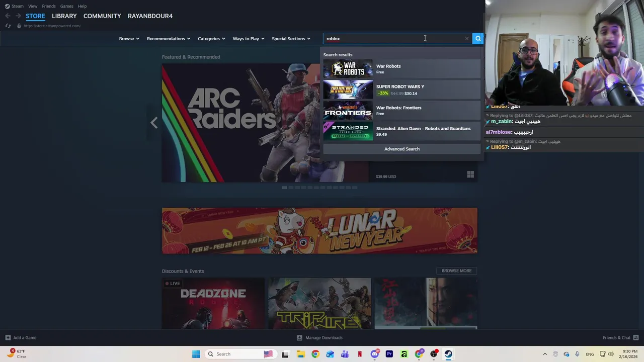The image size is (644, 362).
Task: Expand the Special Sections dropdown
Action: pos(291,39)
